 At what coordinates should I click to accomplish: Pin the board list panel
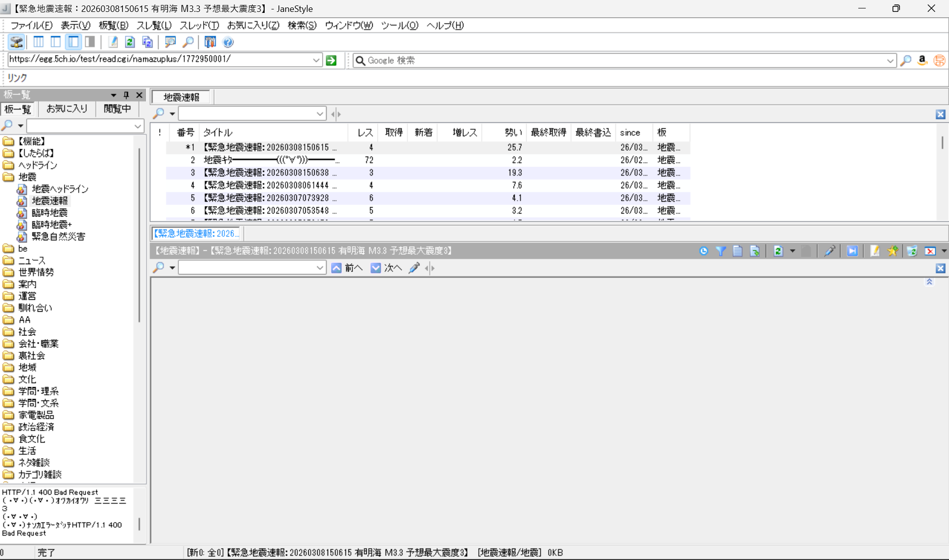pos(126,95)
